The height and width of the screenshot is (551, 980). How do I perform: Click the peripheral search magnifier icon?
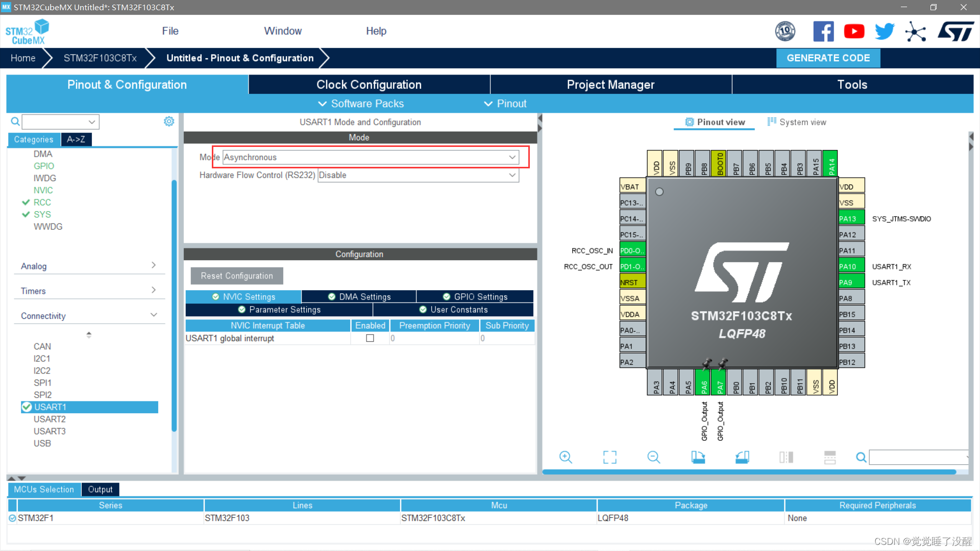[x=15, y=121]
